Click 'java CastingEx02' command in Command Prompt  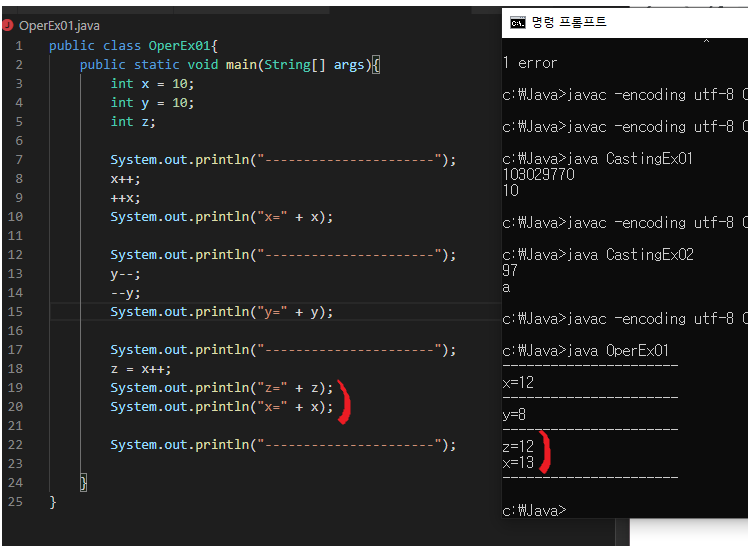pyautogui.click(x=630, y=255)
